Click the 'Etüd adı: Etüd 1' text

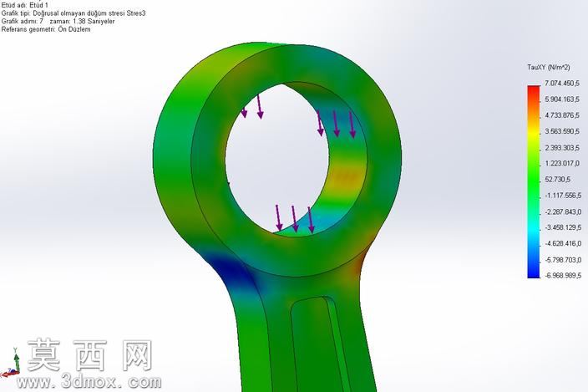pos(25,5)
